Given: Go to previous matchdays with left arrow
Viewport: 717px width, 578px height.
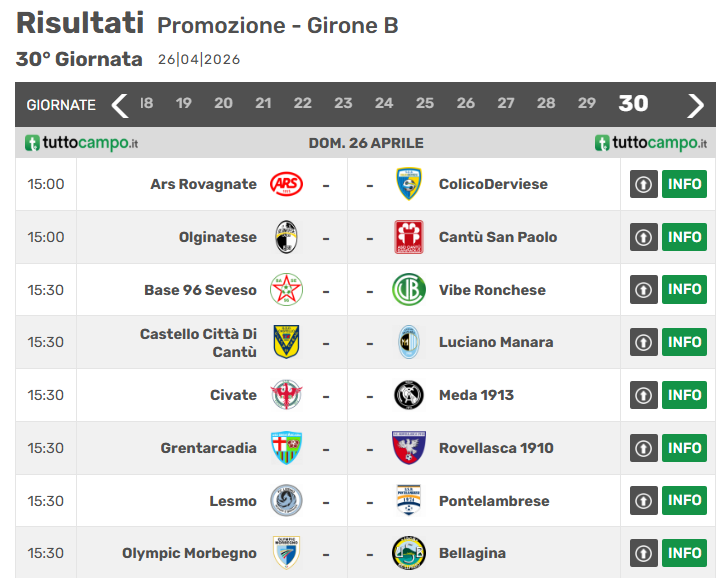Looking at the screenshot, I should click(120, 104).
